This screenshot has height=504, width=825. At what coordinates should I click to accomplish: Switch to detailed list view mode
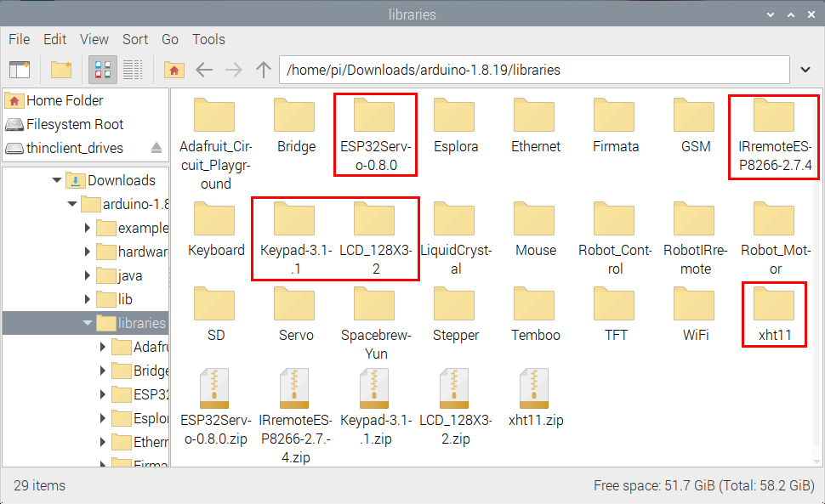point(132,69)
